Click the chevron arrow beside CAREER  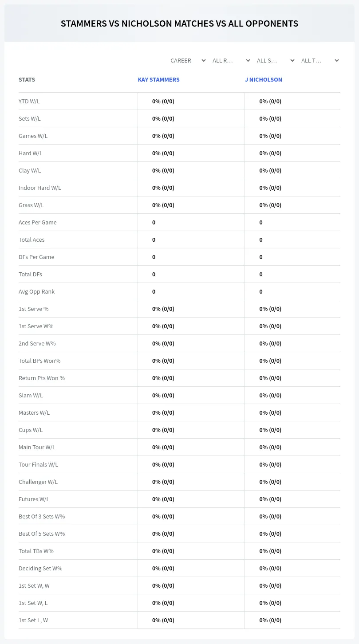point(204,60)
